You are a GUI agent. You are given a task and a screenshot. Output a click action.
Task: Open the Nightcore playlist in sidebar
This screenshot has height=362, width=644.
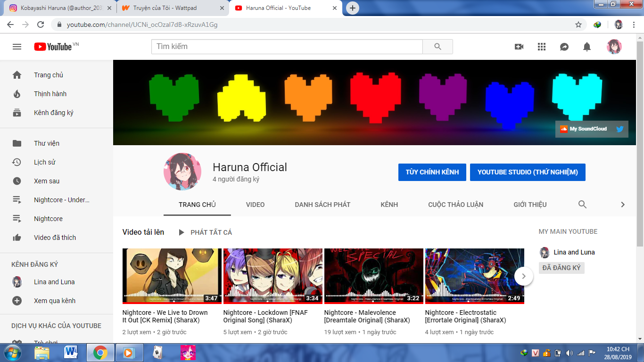[x=57, y=219]
